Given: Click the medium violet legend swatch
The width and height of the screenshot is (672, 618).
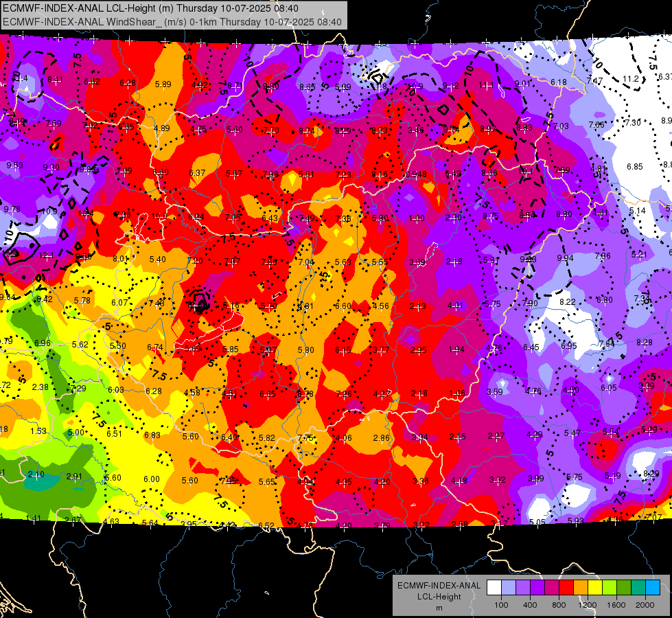Looking at the screenshot, I should pos(523,588).
